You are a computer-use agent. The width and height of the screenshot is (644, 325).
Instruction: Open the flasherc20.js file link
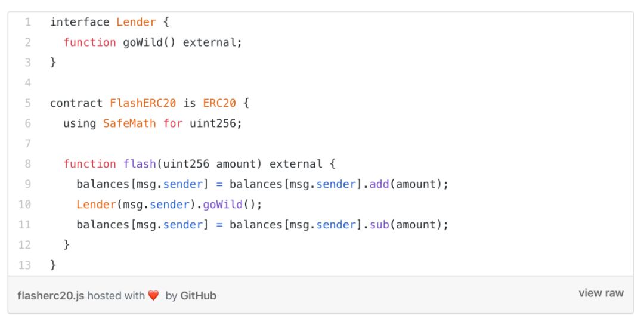coord(51,295)
